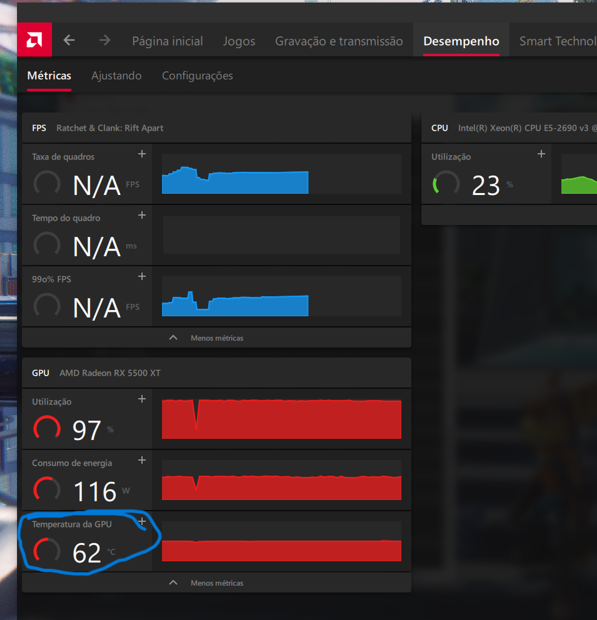Click the '62' °C temperature value
597x620 pixels.
[x=87, y=553]
